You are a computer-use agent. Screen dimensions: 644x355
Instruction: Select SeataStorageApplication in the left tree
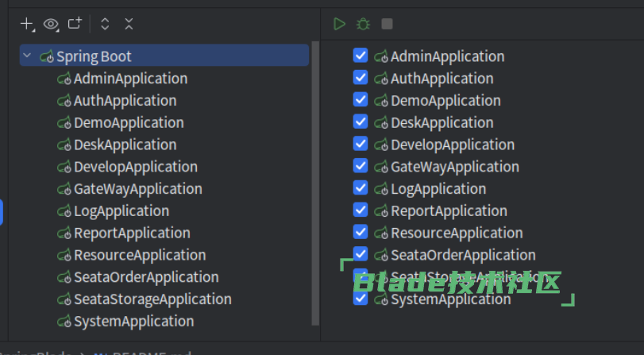152,299
